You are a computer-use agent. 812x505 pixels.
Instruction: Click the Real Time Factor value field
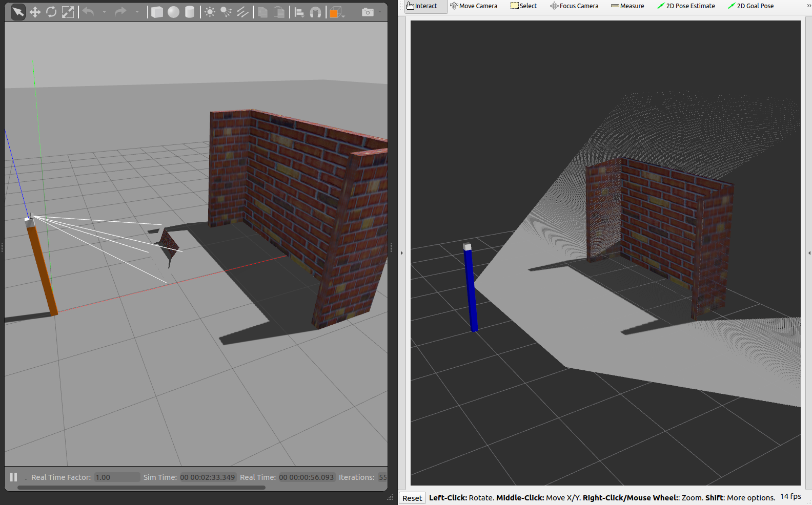tap(117, 477)
